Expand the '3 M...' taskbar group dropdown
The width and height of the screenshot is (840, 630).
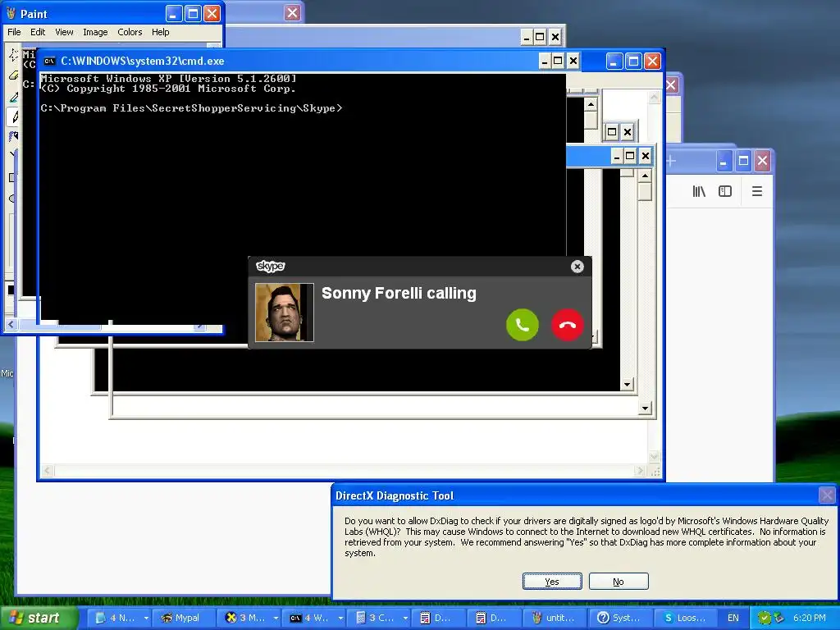click(x=276, y=618)
